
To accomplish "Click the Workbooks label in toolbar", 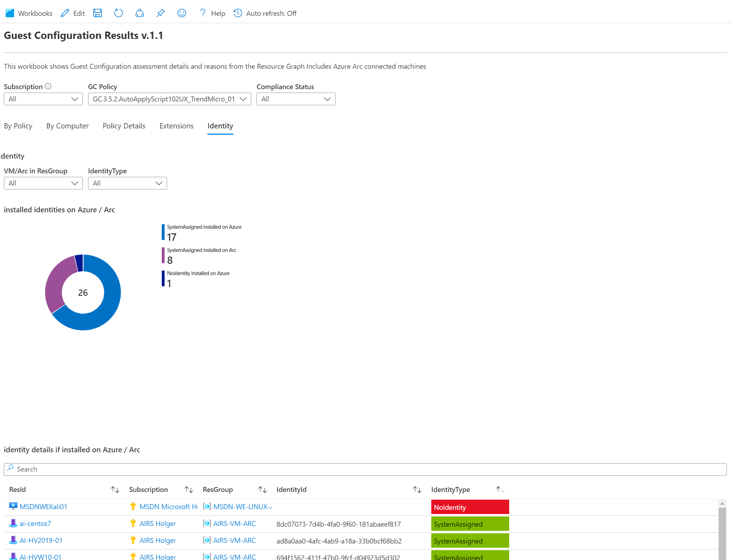I will 35,13.
